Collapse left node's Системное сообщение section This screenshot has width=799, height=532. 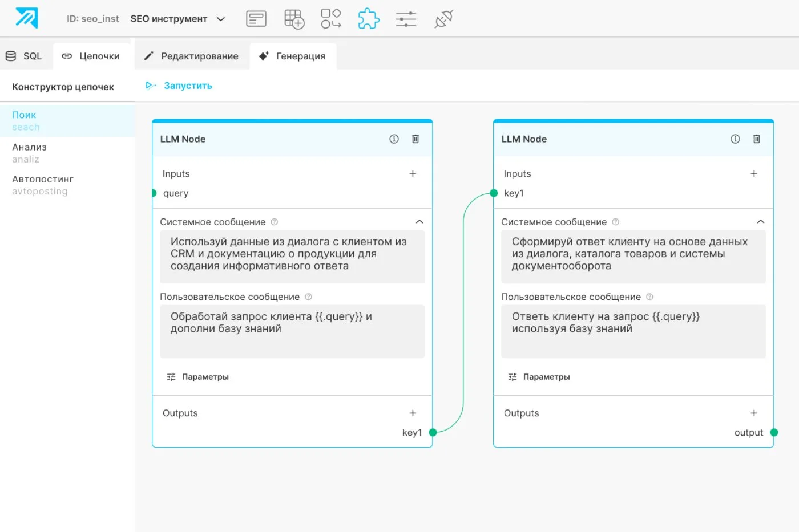[x=419, y=222]
